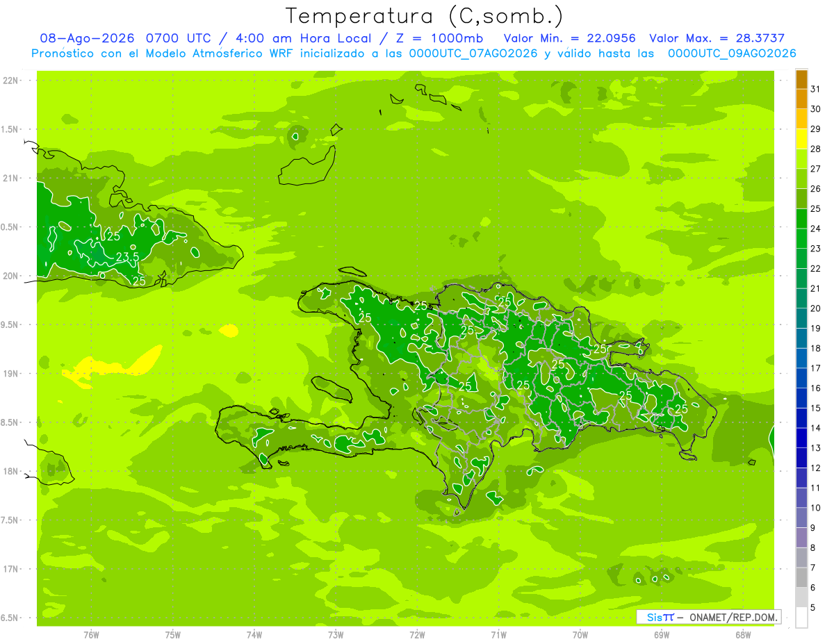The width and height of the screenshot is (834, 644).
Task: Click the "76W" longitude axis label
Action: coord(91,635)
